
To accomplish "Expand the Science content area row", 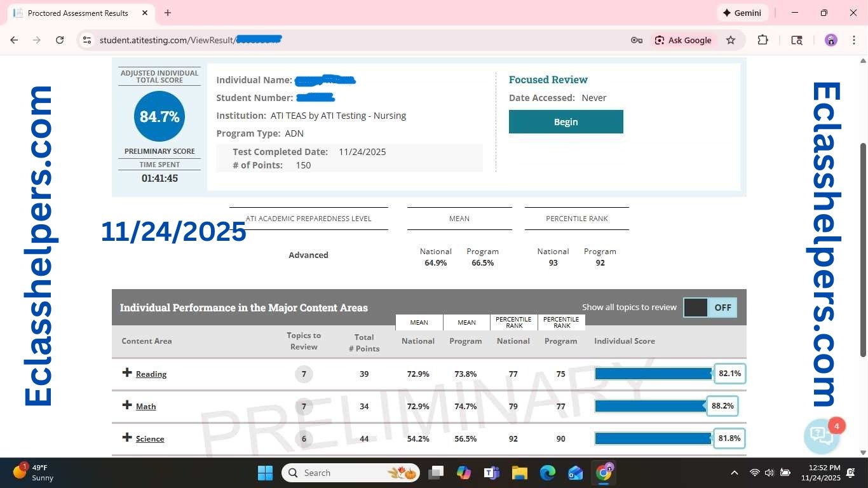I will coord(127,438).
